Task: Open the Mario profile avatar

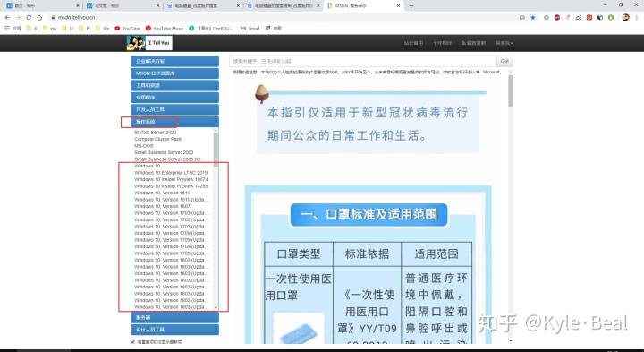Action: 625,17
